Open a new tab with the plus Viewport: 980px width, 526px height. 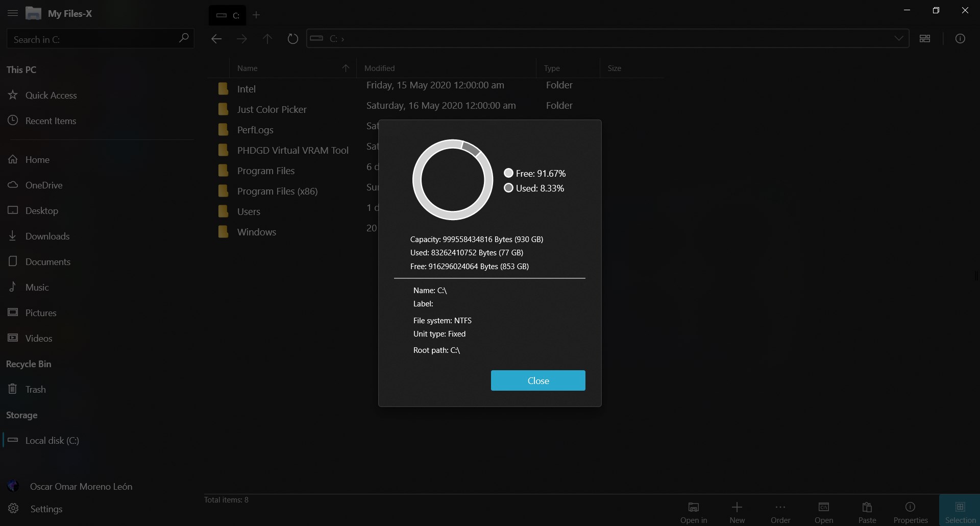click(x=257, y=15)
